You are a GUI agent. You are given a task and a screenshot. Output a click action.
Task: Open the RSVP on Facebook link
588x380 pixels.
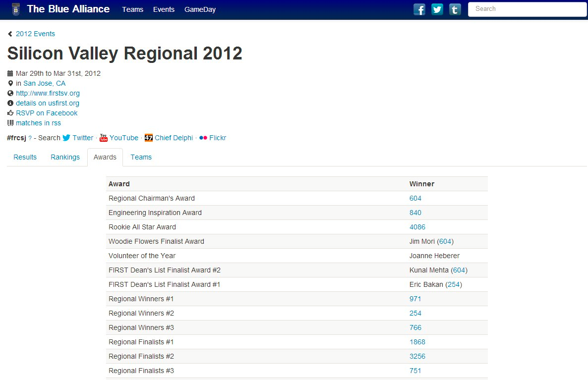point(47,113)
